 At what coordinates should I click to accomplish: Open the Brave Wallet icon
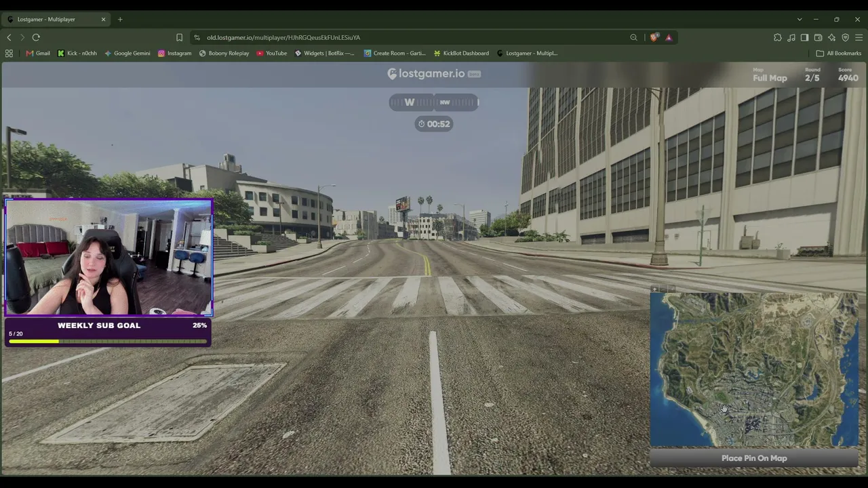click(x=818, y=37)
